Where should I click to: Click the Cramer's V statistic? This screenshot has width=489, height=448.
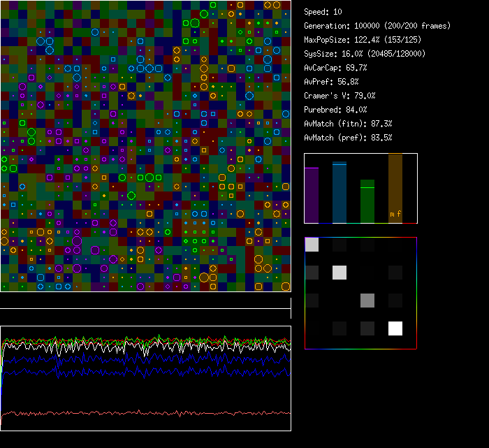[340, 96]
